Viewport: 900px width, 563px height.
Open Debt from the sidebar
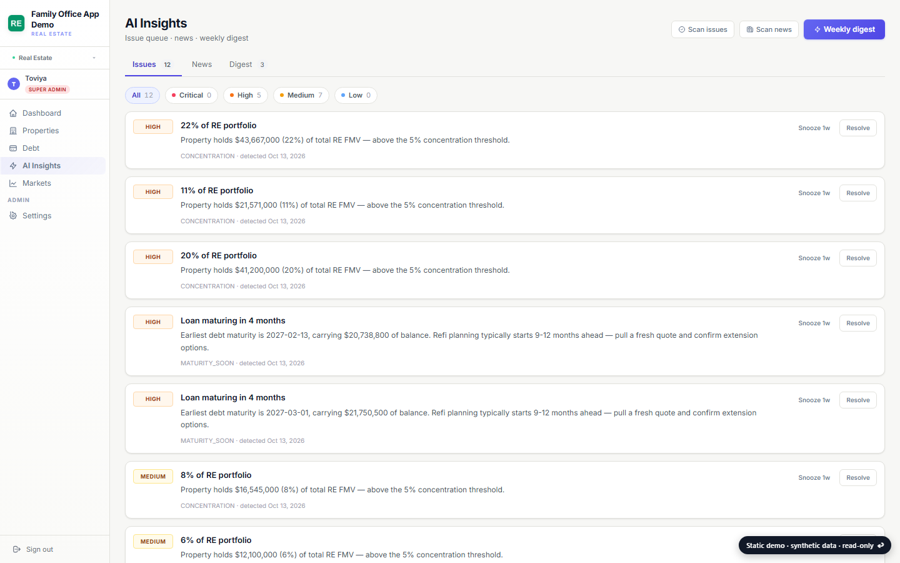pos(54,148)
